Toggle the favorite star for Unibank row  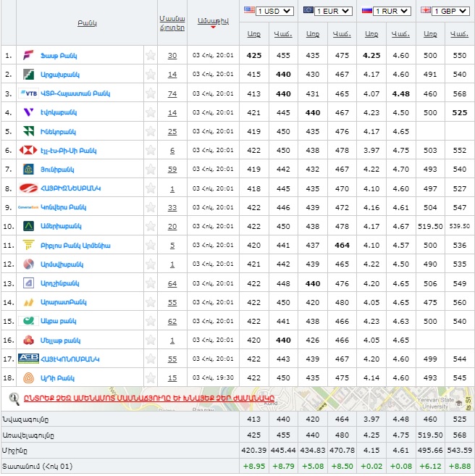[x=151, y=170]
